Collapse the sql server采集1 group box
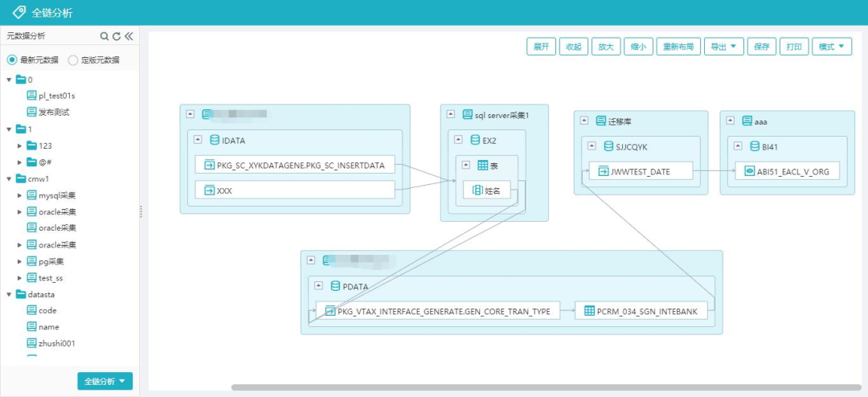This screenshot has height=397, width=868. click(449, 116)
